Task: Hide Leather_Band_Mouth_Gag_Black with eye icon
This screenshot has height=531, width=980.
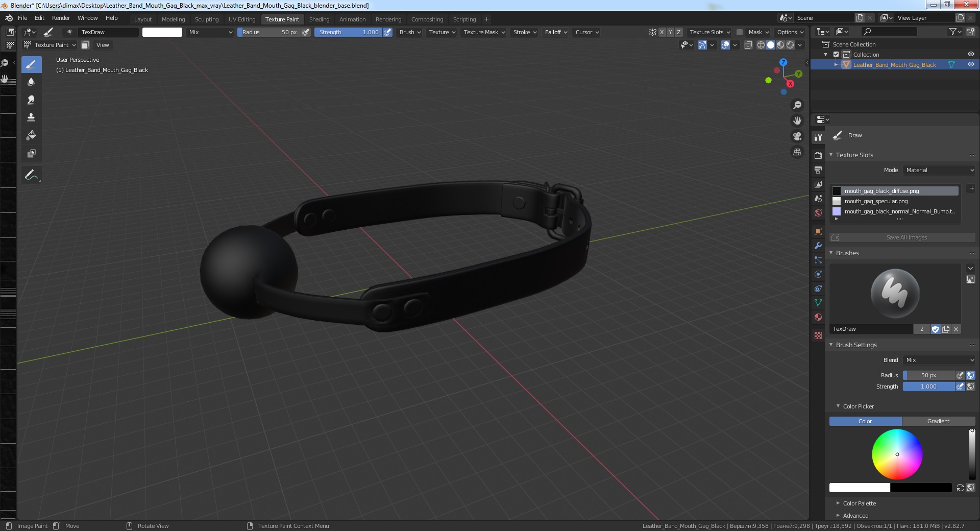Action: 971,64
